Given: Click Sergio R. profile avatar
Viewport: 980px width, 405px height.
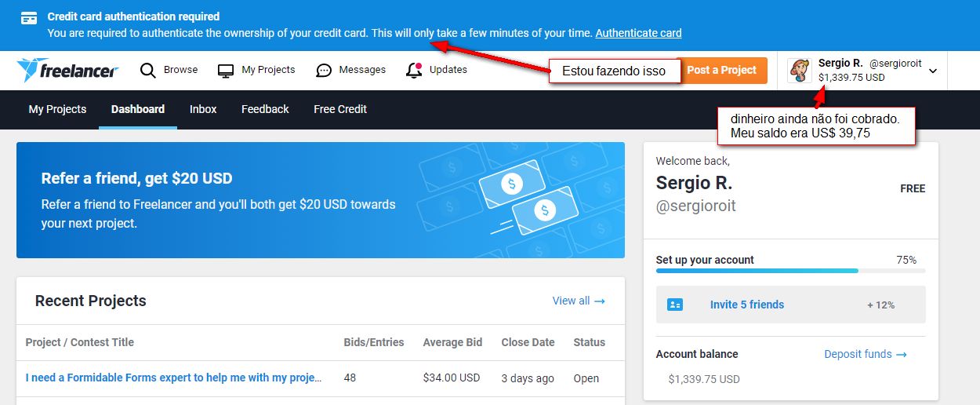Looking at the screenshot, I should 800,71.
